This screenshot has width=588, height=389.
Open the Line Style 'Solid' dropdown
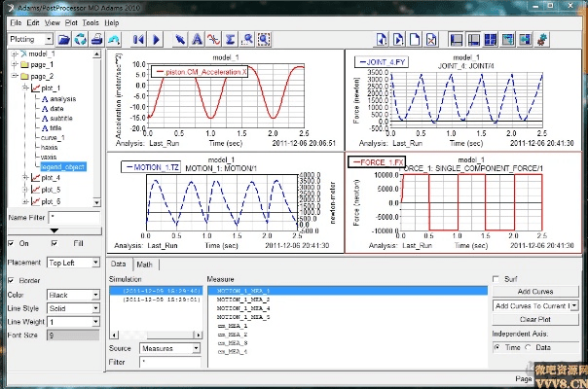point(73,307)
